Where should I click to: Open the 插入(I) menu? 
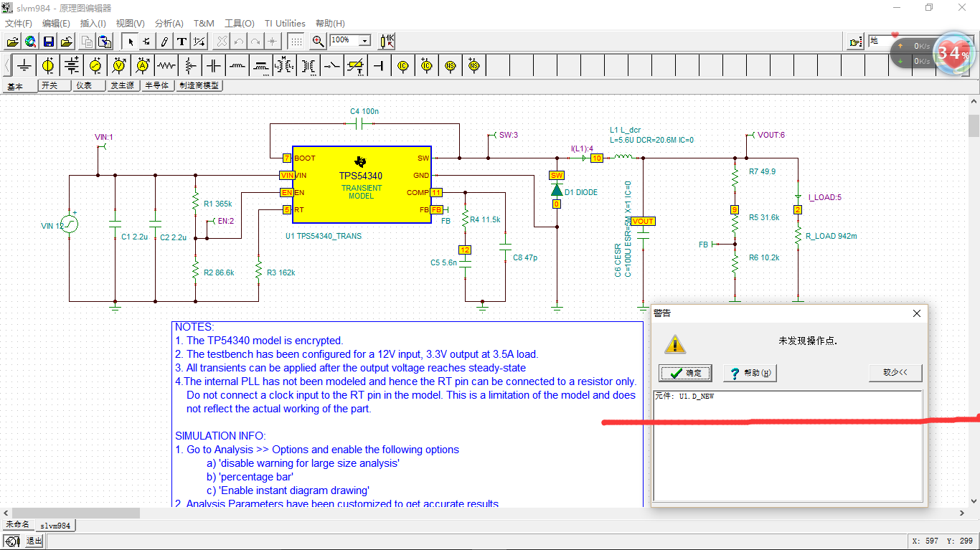93,24
